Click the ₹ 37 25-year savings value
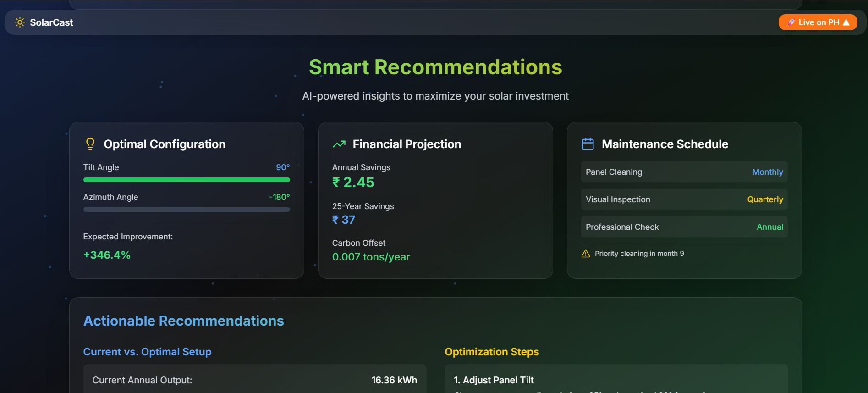Screen dimensions: 868x393 344,220
